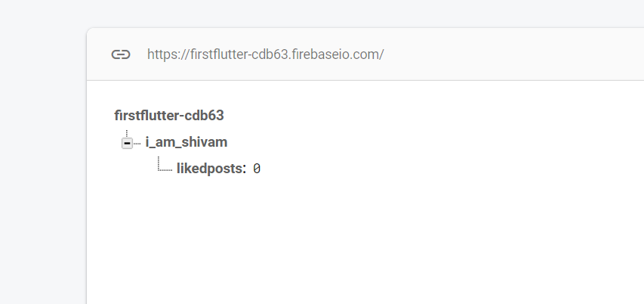Image resolution: width=644 pixels, height=304 pixels.
Task: Click the 0 value next to likedposts
Action: tap(257, 169)
